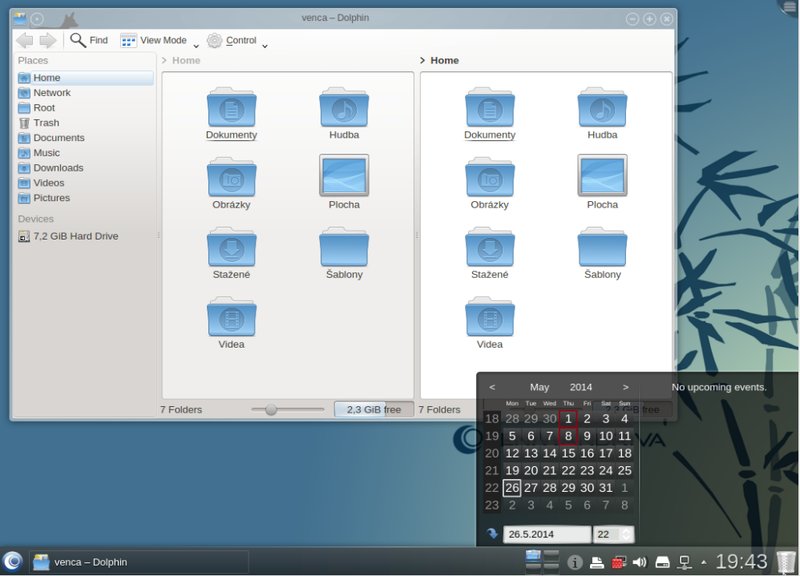Viewport: 800px width, 576px height.
Task: Open the network connection tray icon
Action: click(x=684, y=562)
